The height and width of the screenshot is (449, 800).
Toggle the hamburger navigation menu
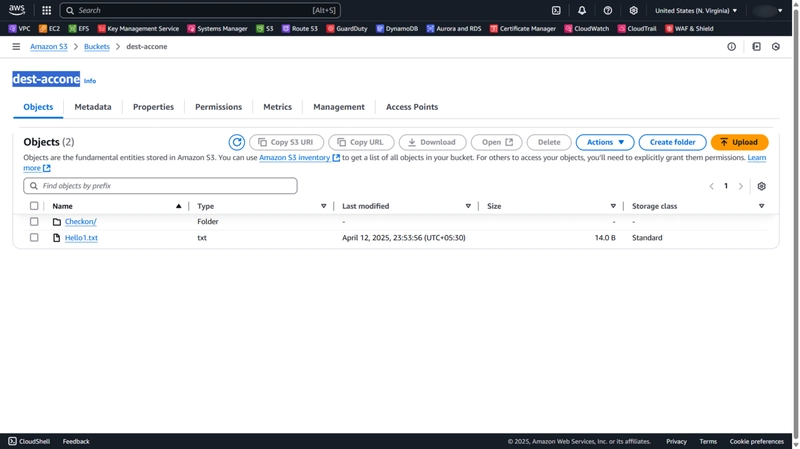coord(16,46)
